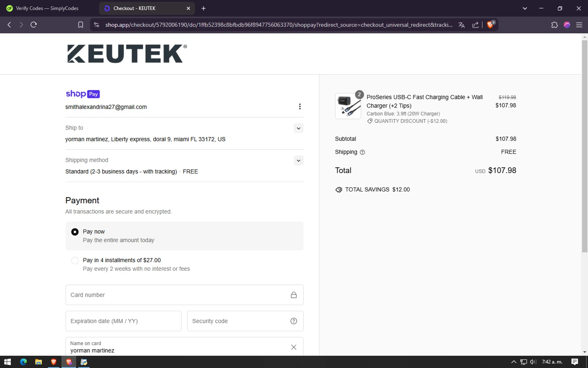Screen dimensions: 588x368
Task: Go back using the browser back arrow
Action: point(9,25)
